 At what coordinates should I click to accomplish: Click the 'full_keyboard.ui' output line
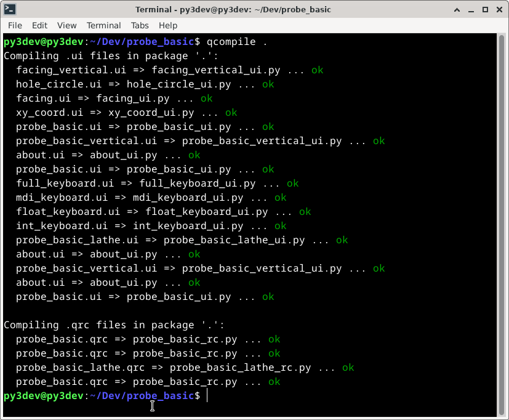point(158,184)
